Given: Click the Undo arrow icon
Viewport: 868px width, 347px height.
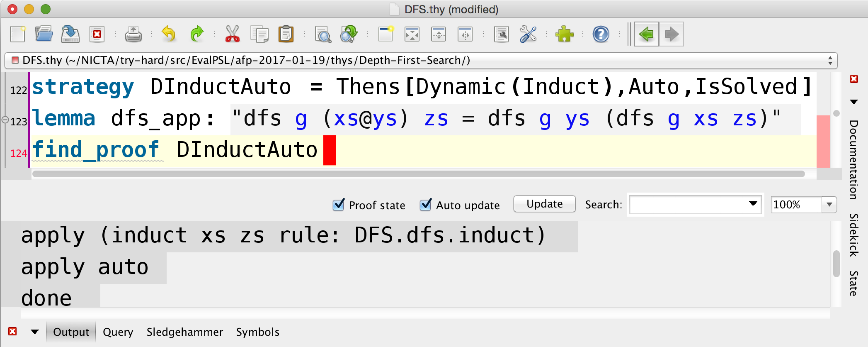Looking at the screenshot, I should [168, 34].
